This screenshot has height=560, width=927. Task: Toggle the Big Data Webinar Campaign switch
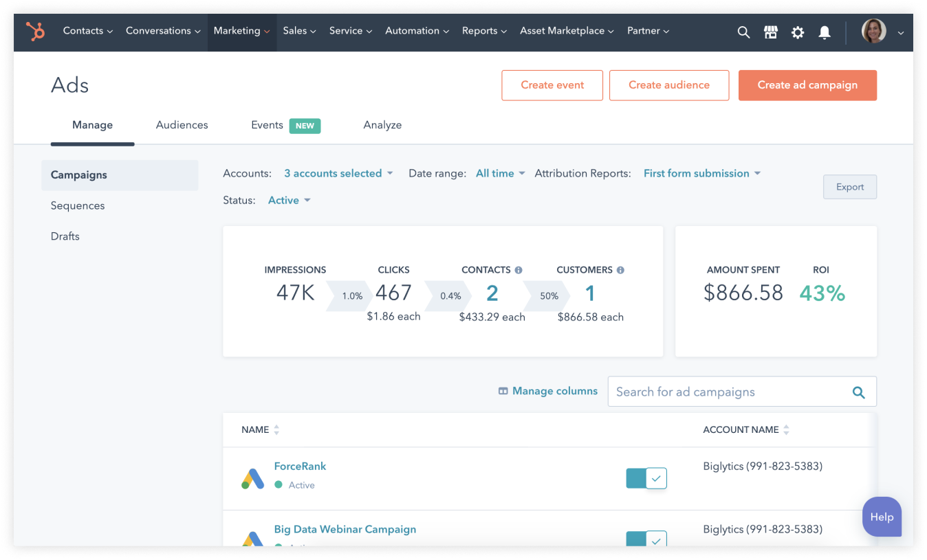pyautogui.click(x=646, y=539)
